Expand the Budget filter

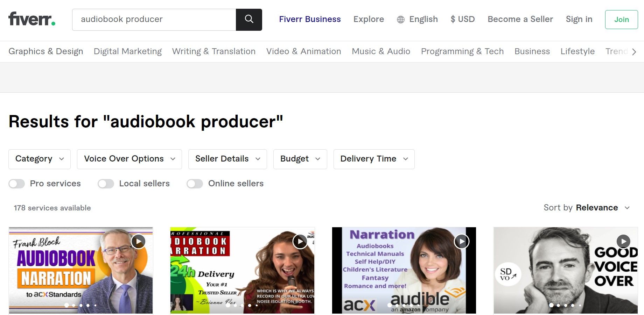[x=300, y=159]
